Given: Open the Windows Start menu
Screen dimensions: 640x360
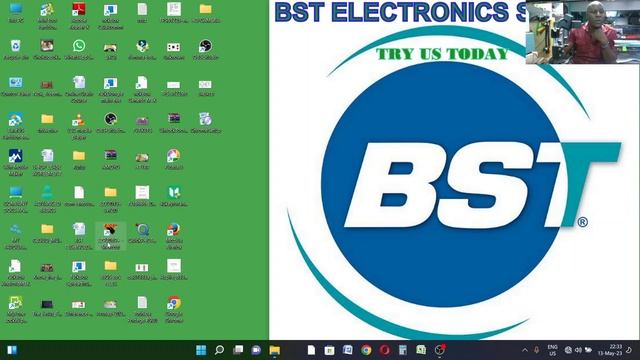Looking at the screenshot, I should tap(201, 350).
